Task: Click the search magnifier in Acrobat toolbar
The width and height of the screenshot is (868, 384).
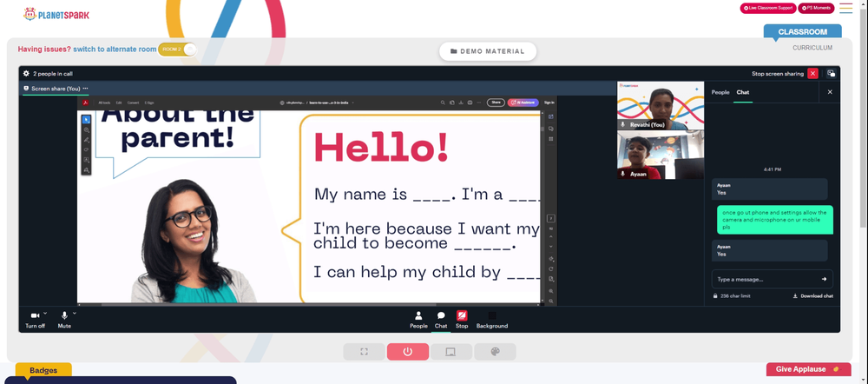Action: click(443, 103)
